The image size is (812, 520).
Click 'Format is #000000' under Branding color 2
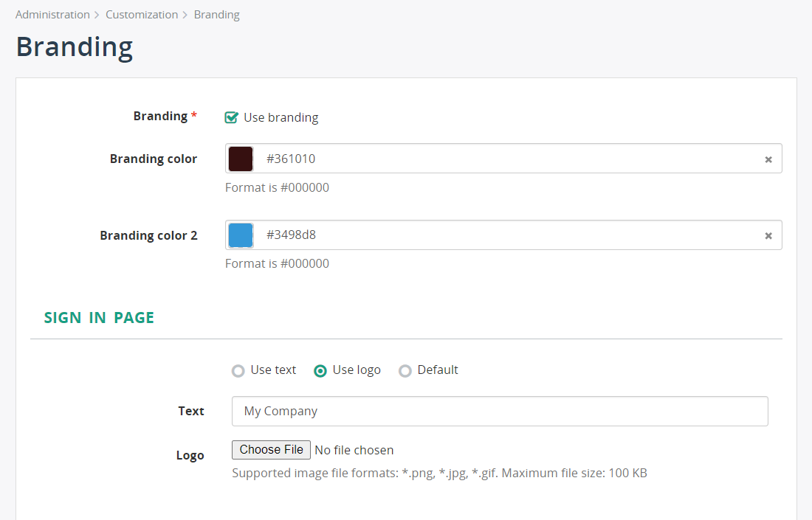(277, 263)
